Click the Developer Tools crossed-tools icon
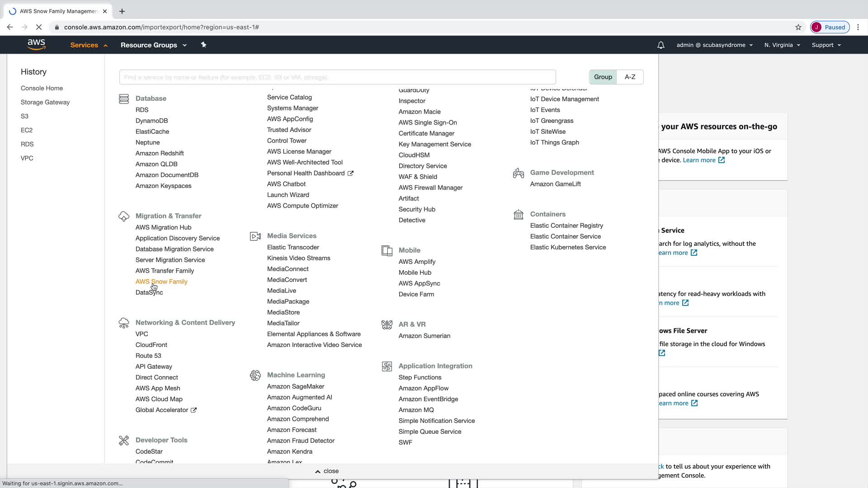 (124, 440)
